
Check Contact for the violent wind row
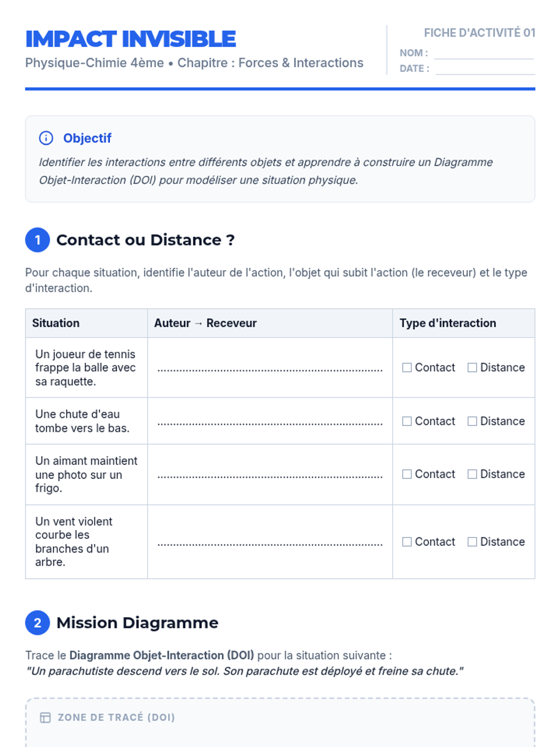pyautogui.click(x=407, y=542)
